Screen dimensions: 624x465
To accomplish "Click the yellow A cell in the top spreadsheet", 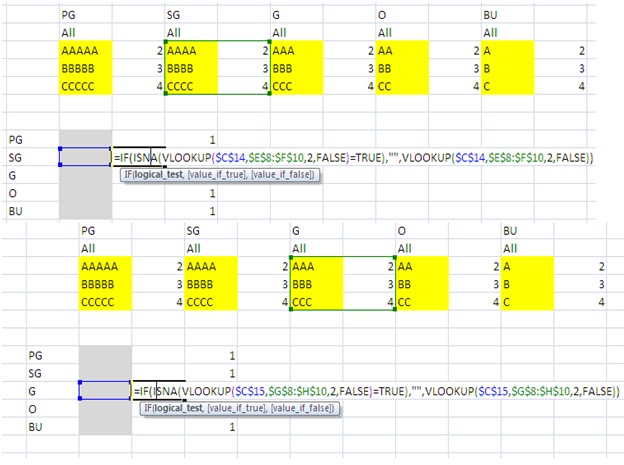I will point(508,51).
